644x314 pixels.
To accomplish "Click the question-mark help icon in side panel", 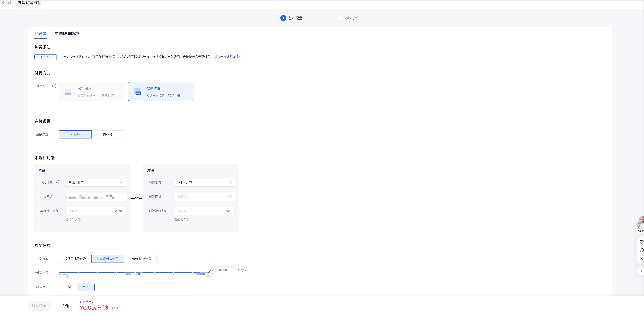I will pos(641,250).
